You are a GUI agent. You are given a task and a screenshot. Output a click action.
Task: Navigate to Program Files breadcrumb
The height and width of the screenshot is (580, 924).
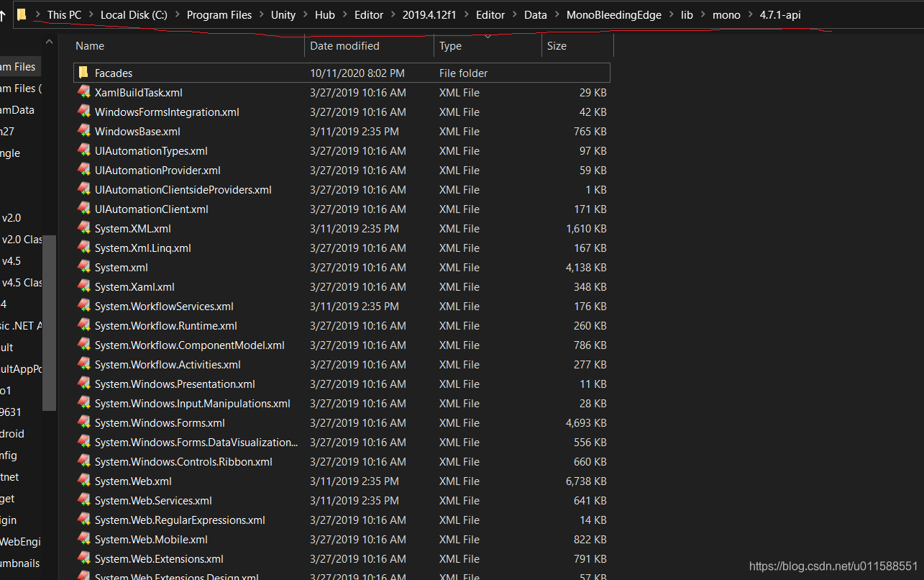click(x=219, y=15)
